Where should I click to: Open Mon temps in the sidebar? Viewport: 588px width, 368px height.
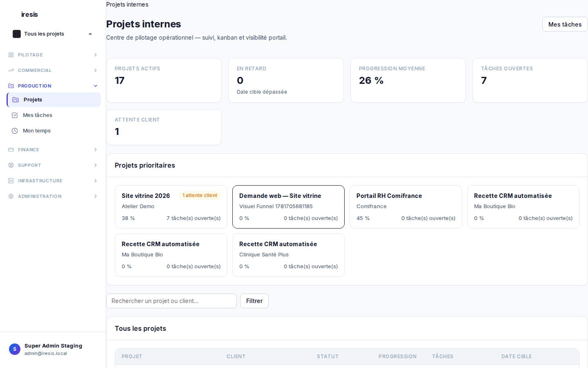(54, 131)
